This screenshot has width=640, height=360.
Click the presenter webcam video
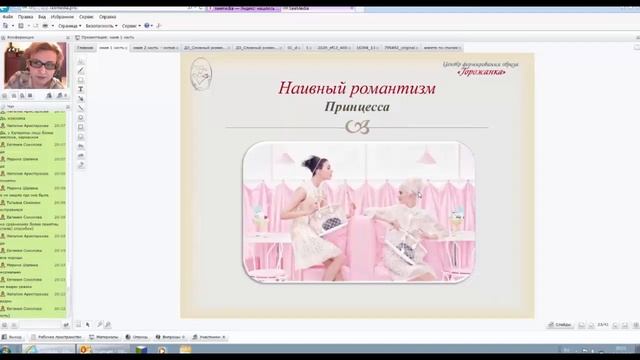(x=35, y=65)
